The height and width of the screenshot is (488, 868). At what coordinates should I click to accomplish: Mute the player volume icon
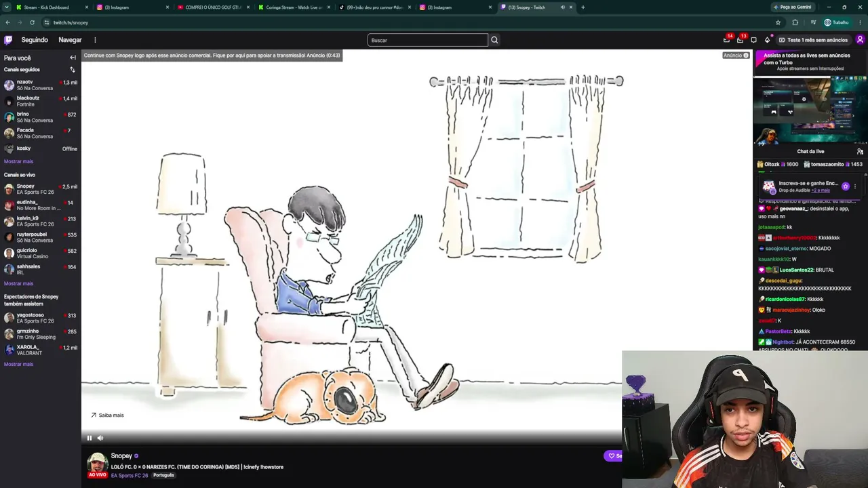point(100,438)
